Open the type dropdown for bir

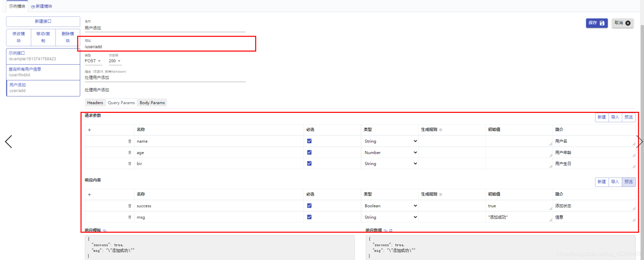click(390, 164)
